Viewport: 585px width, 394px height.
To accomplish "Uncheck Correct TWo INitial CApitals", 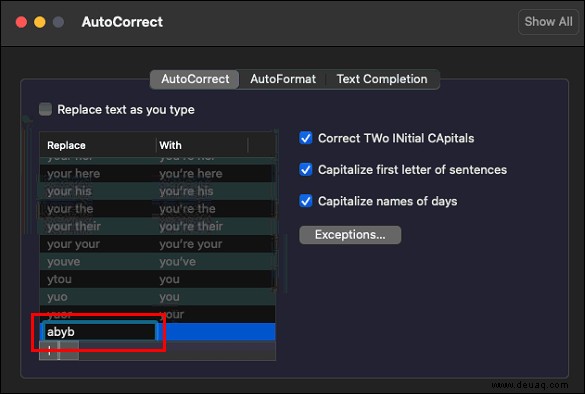I will tap(306, 138).
